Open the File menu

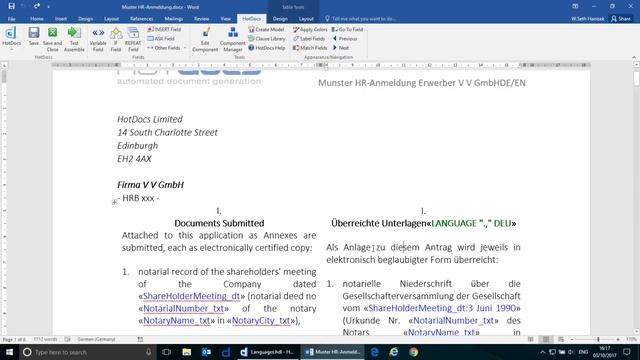tap(11, 19)
